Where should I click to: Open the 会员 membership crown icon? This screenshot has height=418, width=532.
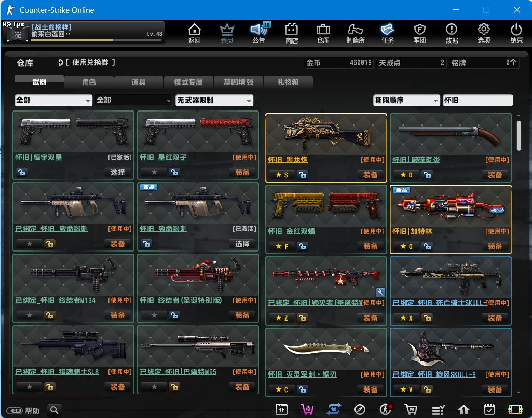point(227,33)
